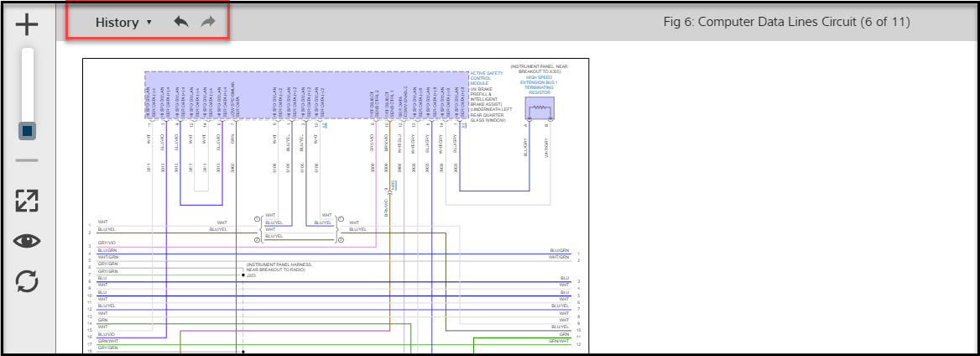Open the diagram in fullscreen view
Viewport: 980px width, 356px height.
[x=27, y=201]
